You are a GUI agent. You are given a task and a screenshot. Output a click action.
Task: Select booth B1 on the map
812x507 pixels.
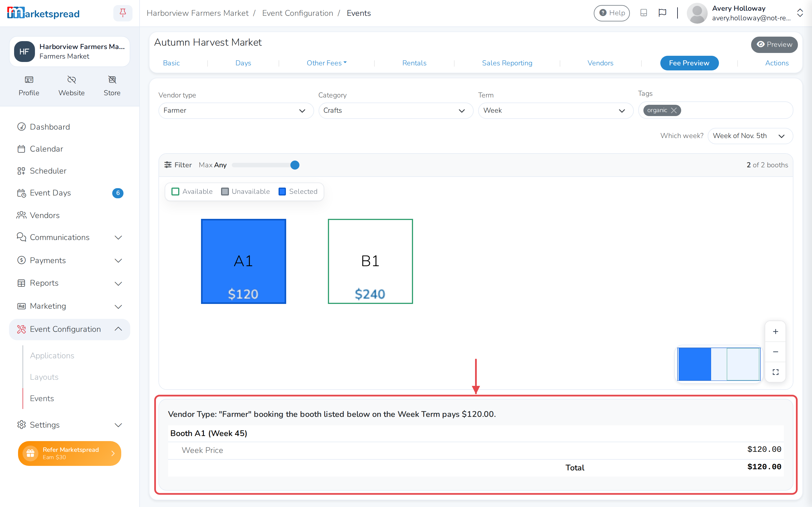pyautogui.click(x=370, y=261)
